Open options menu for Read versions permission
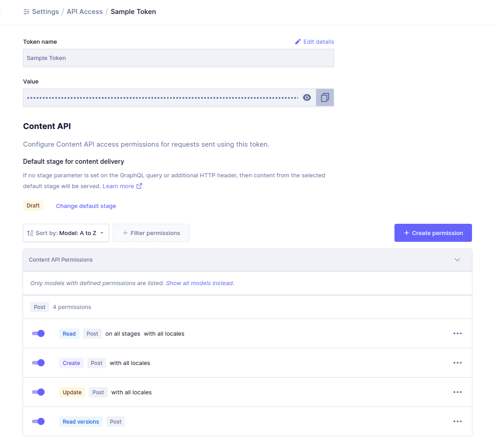This screenshot has height=448, width=495. (x=457, y=421)
